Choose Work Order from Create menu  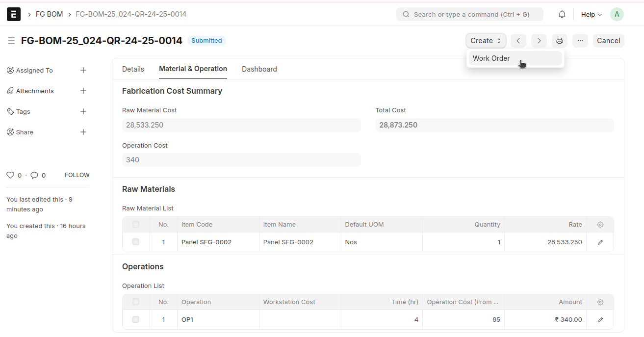point(491,58)
